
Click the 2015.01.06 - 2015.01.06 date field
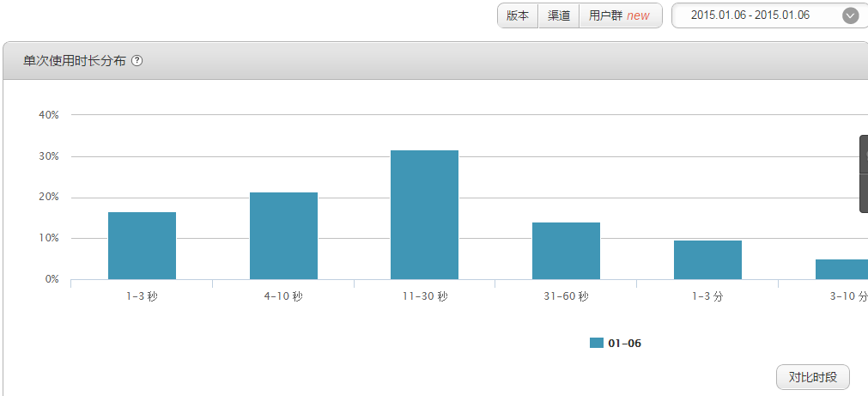pyautogui.click(x=769, y=15)
